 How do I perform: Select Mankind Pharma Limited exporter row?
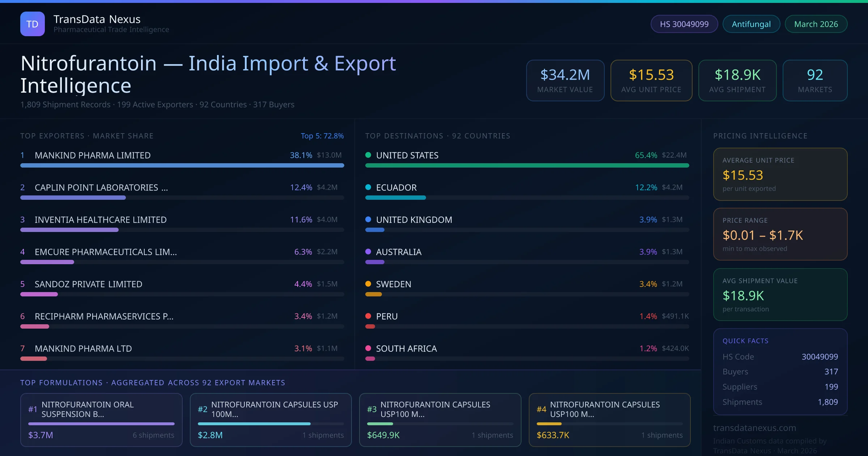tap(93, 155)
